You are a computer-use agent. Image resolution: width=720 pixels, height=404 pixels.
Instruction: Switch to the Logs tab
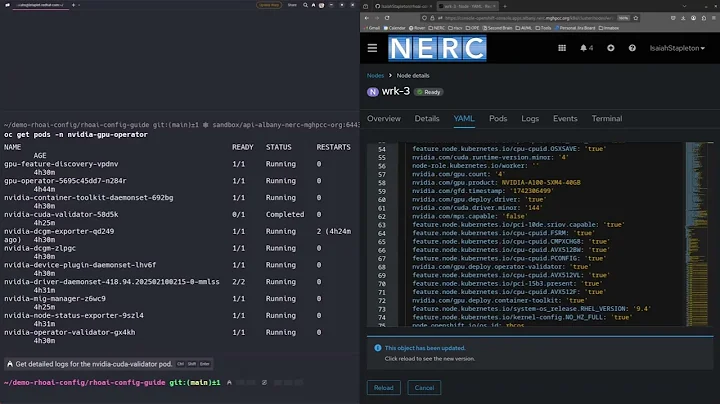[530, 118]
